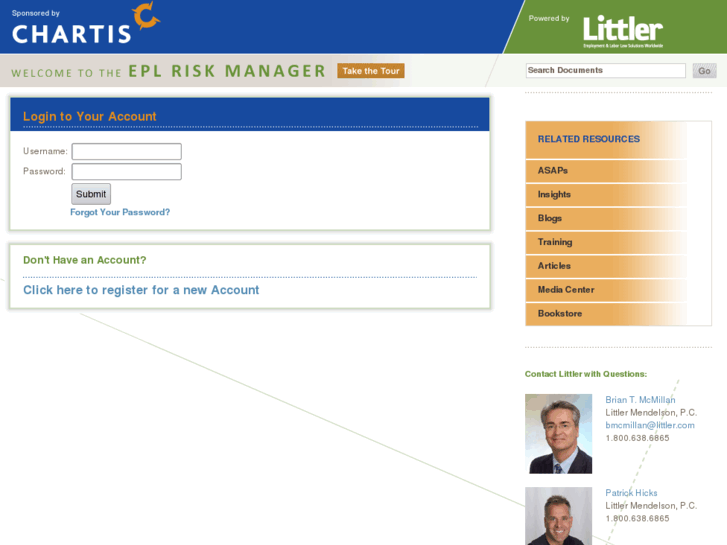Click the RELATED RESOURCES heading

(589, 139)
